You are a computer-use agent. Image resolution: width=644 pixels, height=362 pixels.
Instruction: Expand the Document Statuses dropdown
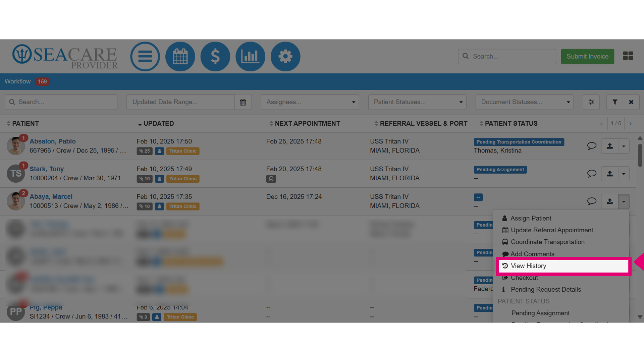[x=525, y=102]
